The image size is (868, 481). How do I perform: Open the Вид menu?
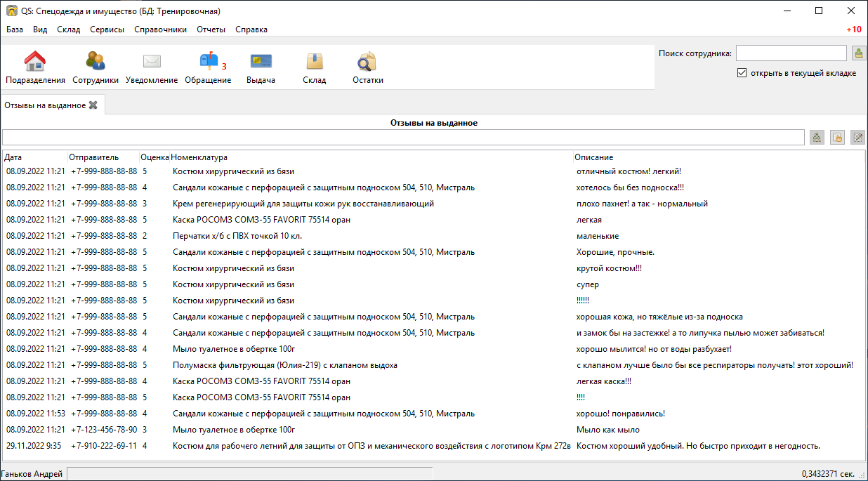point(40,29)
